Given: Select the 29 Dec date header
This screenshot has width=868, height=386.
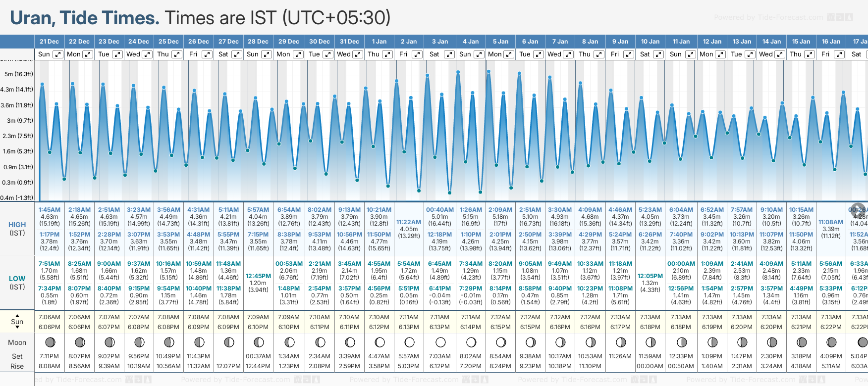Looking at the screenshot, I should [289, 42].
